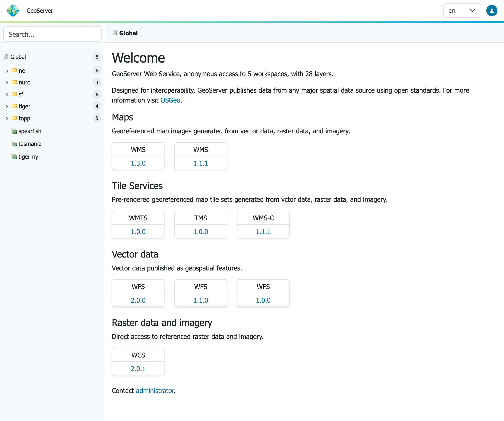
Task: Expand the nurc workspace tree node
Action: point(7,83)
